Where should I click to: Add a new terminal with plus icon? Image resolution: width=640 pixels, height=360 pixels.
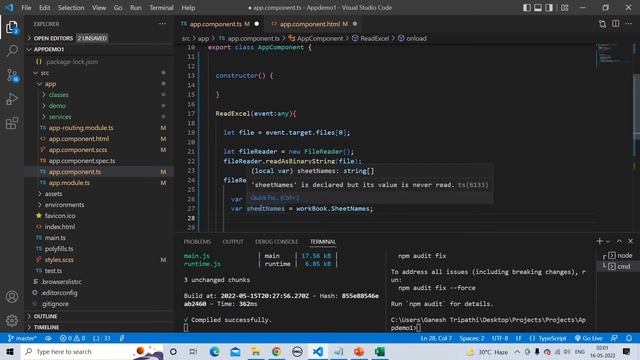coord(599,241)
